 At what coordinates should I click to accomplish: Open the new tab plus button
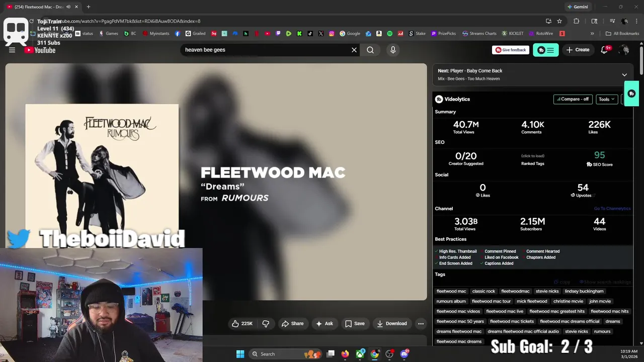pyautogui.click(x=89, y=7)
